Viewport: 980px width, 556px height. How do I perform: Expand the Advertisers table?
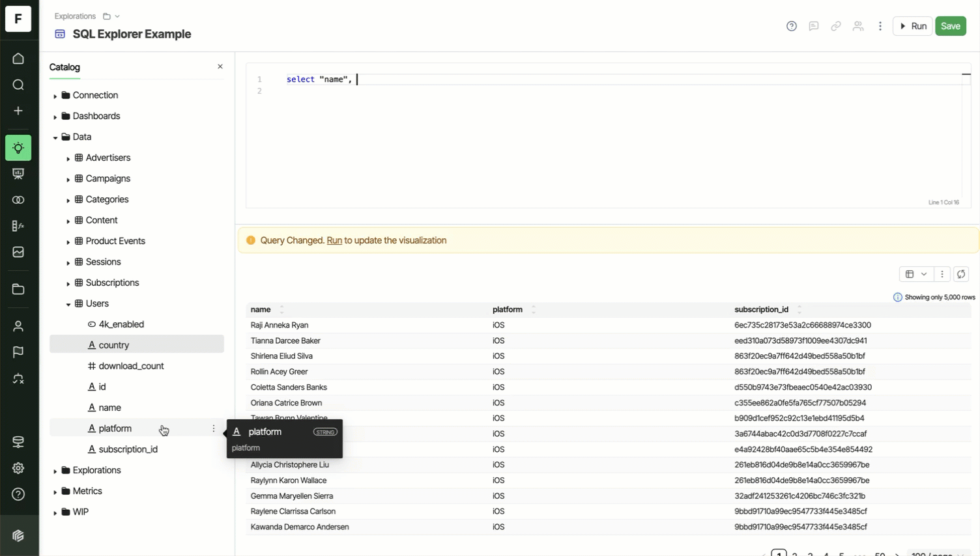coord(68,158)
